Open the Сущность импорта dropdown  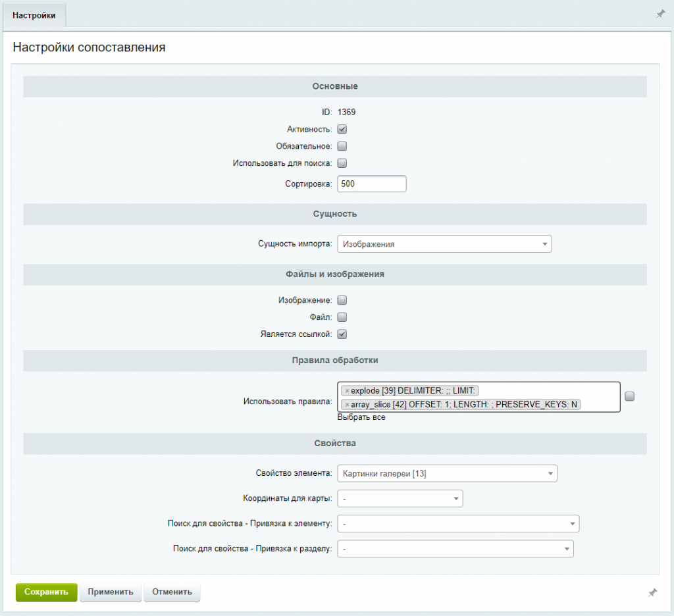tap(444, 244)
